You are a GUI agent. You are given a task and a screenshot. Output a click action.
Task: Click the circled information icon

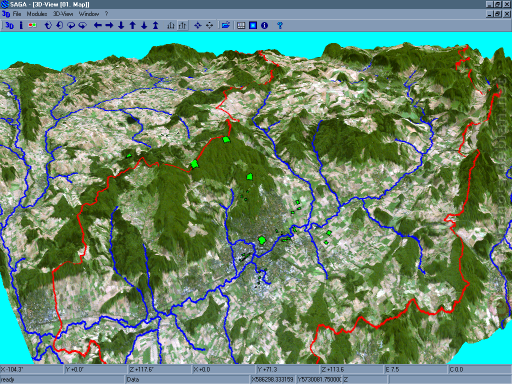(264, 25)
